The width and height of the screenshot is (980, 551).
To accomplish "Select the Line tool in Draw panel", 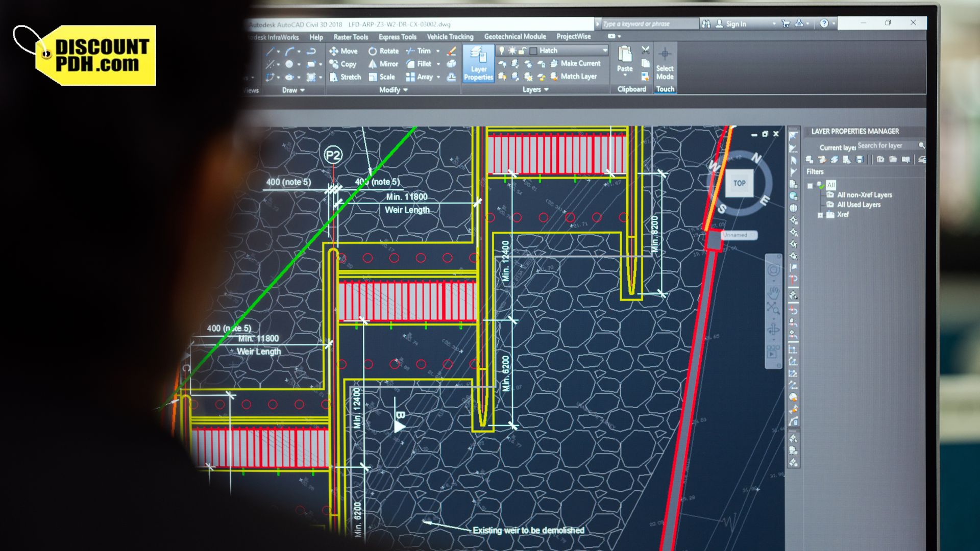I will tap(270, 51).
